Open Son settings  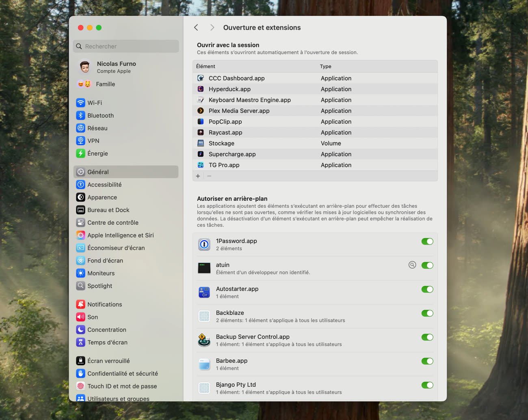coord(126,317)
